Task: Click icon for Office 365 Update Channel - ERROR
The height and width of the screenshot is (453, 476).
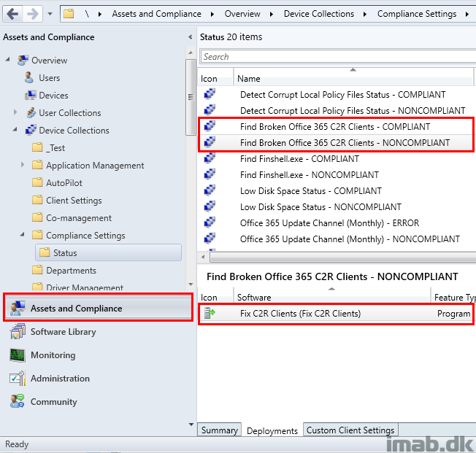Action: click(210, 222)
